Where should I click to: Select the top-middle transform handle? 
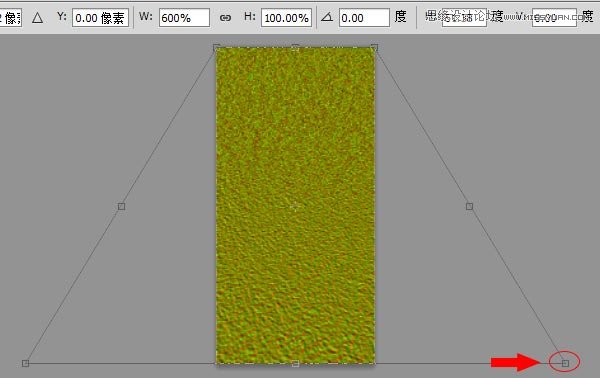[x=295, y=47]
